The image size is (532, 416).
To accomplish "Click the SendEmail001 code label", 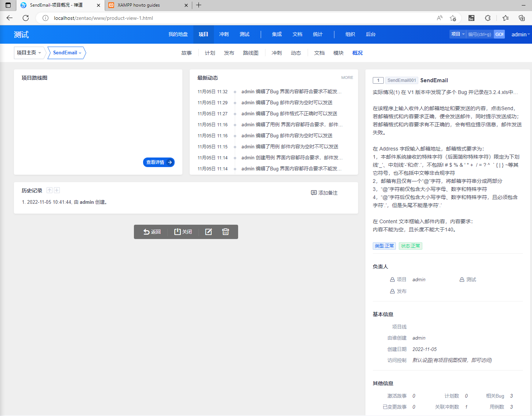I will click(402, 80).
